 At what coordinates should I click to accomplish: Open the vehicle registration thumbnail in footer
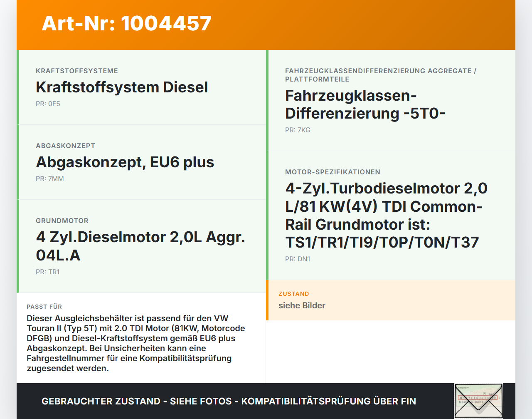click(x=478, y=401)
